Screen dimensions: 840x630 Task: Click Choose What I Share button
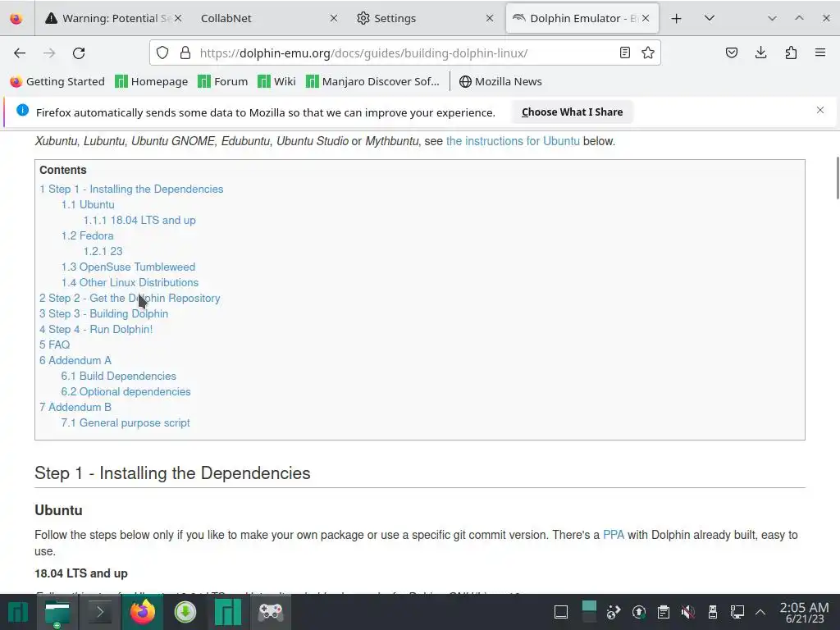coord(572,112)
